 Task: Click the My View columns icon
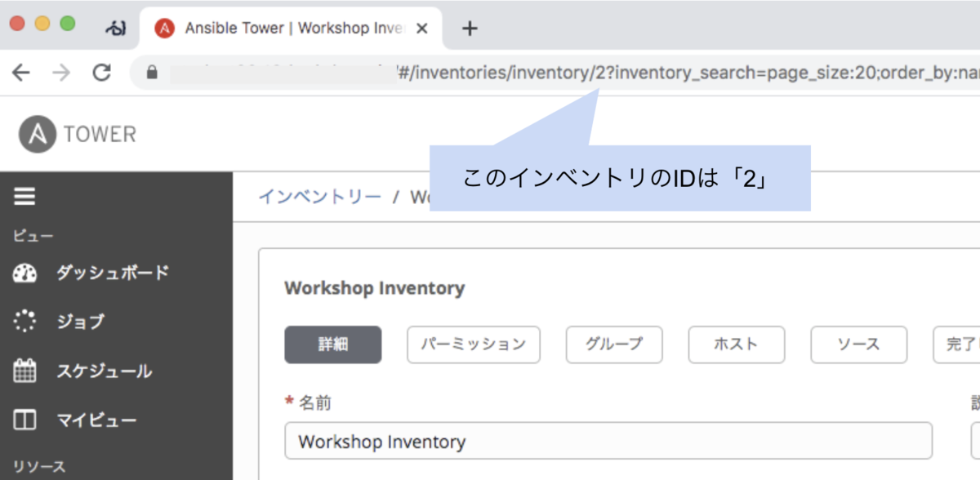click(x=25, y=420)
